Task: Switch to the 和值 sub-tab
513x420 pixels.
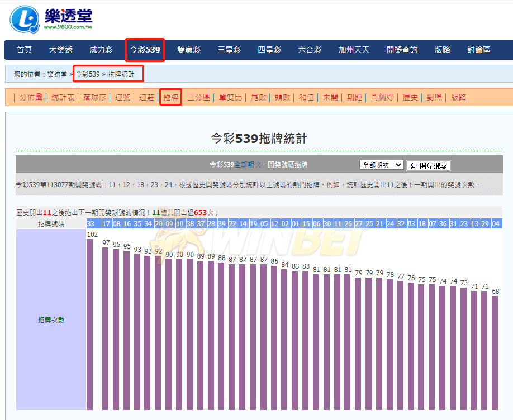Action: (x=307, y=97)
